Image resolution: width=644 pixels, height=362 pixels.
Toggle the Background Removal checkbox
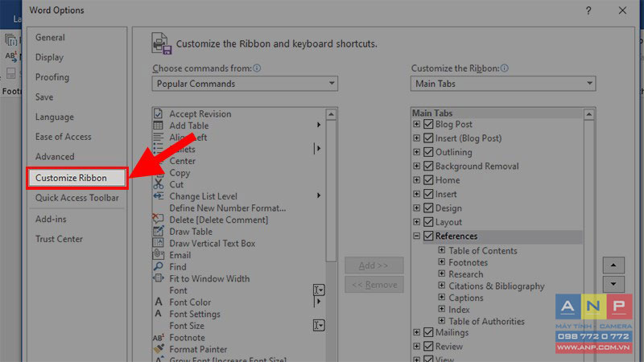pos(428,166)
